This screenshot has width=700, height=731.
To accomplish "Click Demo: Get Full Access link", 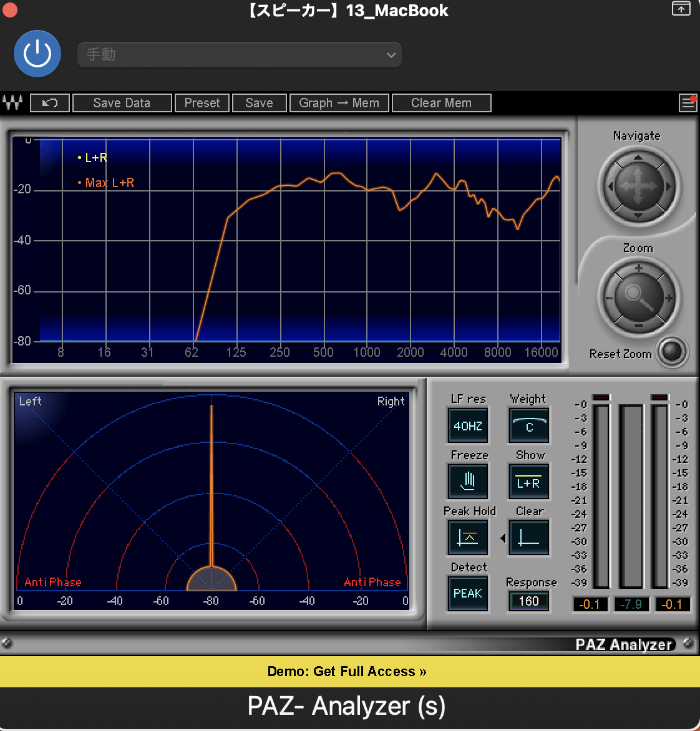I will click(346, 671).
